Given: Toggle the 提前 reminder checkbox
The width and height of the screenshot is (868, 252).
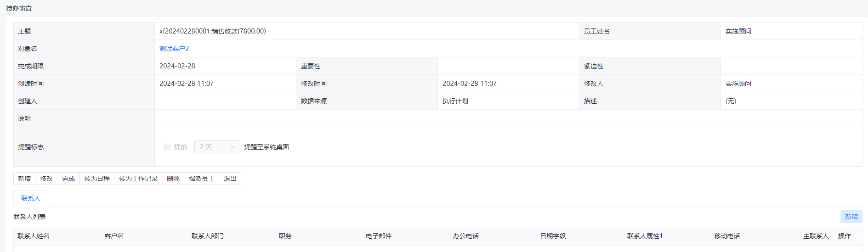Looking at the screenshot, I should coord(167,147).
